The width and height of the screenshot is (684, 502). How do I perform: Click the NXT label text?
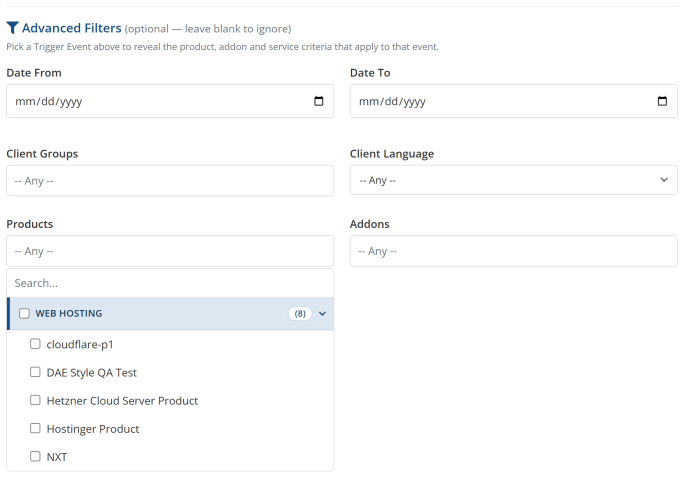pos(57,457)
